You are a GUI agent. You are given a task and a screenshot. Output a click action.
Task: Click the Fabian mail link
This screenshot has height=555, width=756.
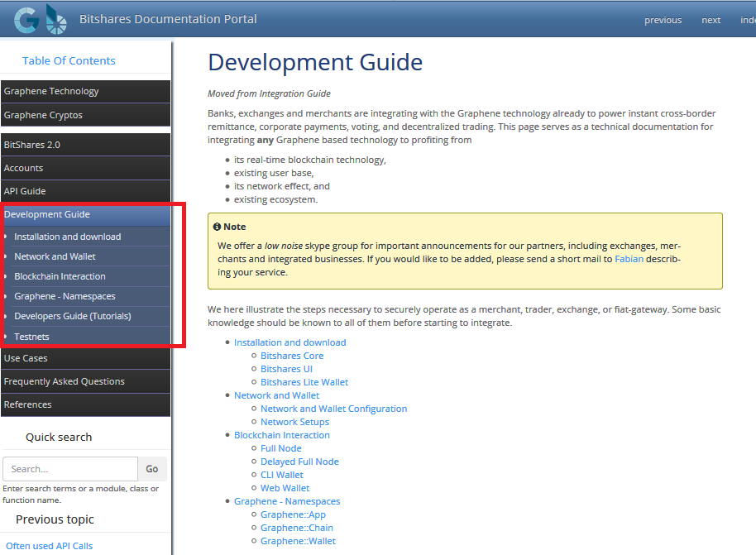629,259
